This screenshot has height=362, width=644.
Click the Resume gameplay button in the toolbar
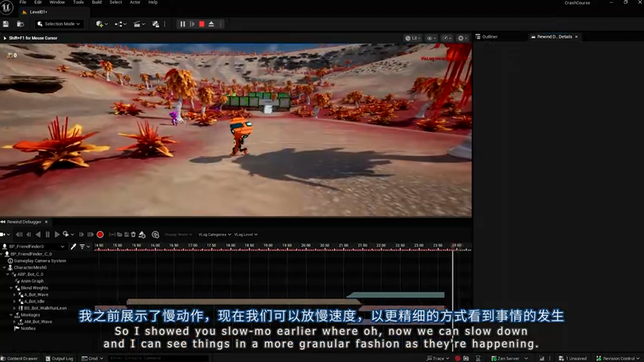point(193,24)
